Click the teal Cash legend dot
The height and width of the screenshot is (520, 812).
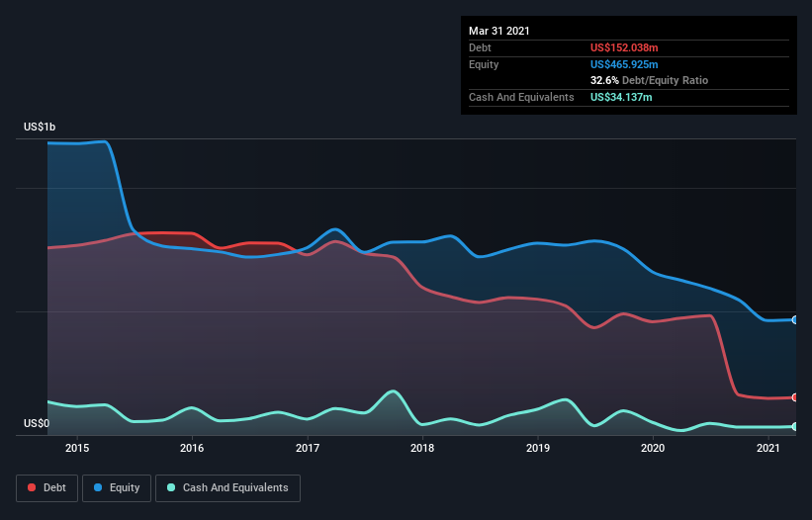click(171, 487)
